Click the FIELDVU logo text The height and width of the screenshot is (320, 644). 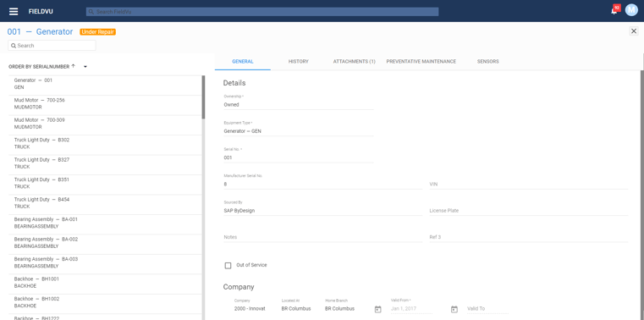pyautogui.click(x=41, y=12)
